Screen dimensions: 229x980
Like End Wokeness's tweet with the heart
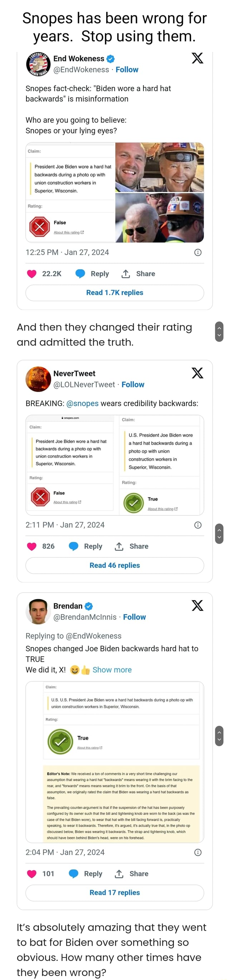[31, 273]
